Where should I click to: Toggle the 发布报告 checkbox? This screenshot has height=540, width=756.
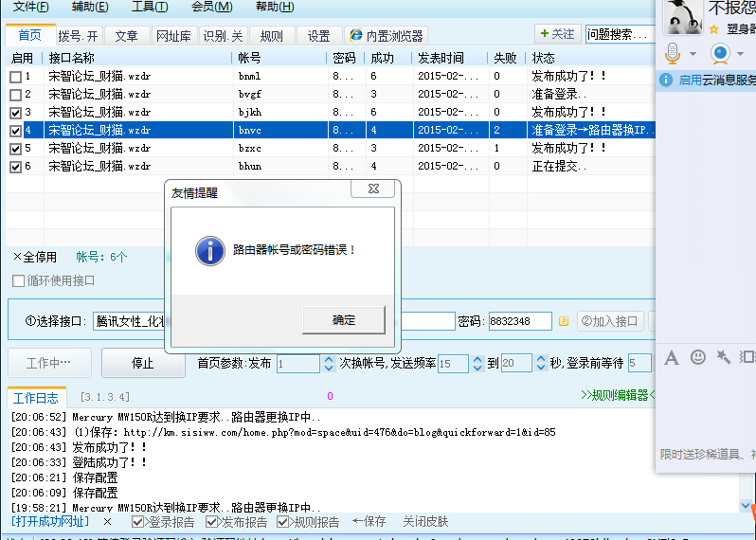pyautogui.click(x=211, y=522)
